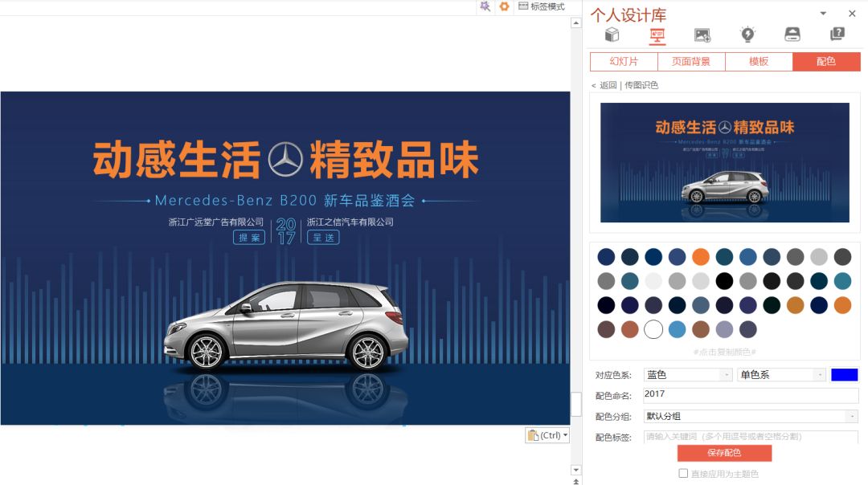This screenshot has height=485, width=868.
Task: Pick the lavender swatch in bottom row
Action: click(724, 329)
